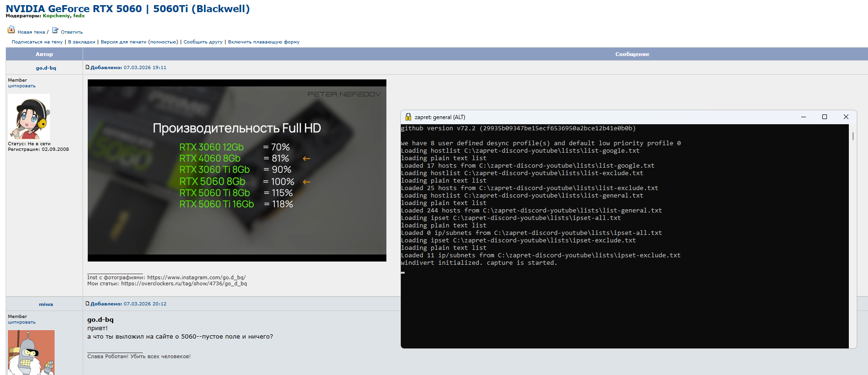Open Версия для печати (полностью) link
The height and width of the screenshot is (375, 868).
(140, 42)
